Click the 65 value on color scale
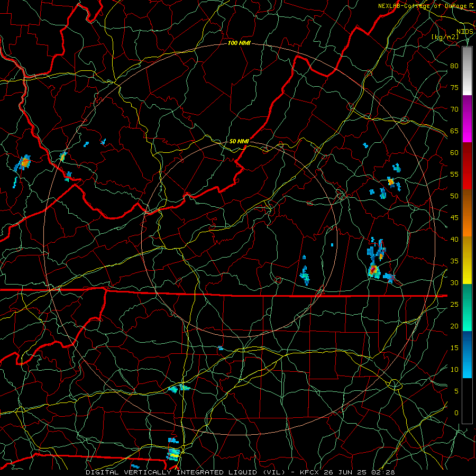The height and width of the screenshot is (476, 476). click(454, 131)
